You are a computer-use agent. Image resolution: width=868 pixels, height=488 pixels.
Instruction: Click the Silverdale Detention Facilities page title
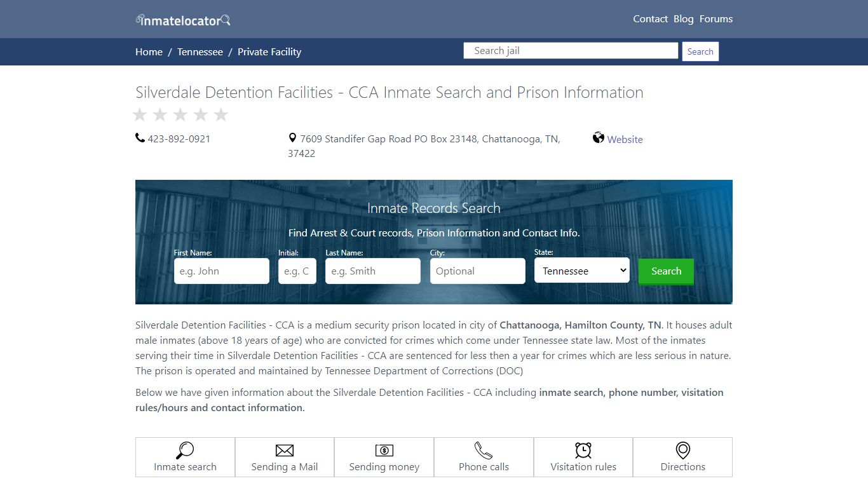(x=390, y=93)
